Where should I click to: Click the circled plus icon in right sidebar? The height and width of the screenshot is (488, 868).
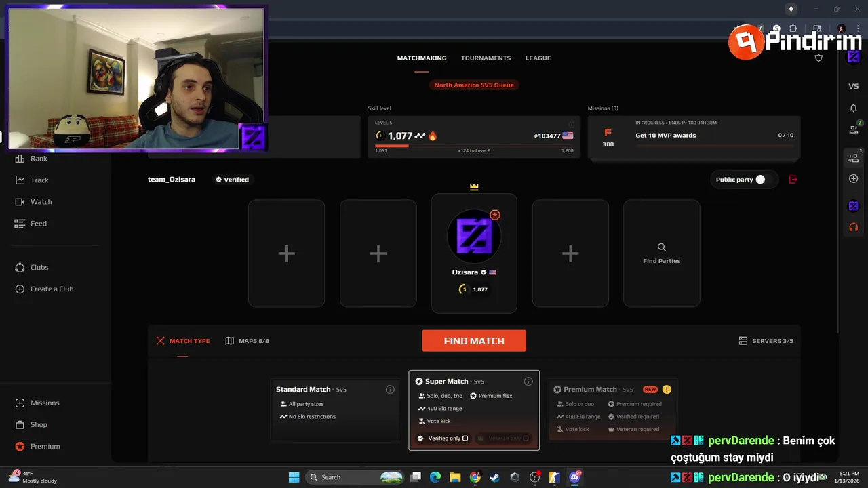pyautogui.click(x=854, y=179)
